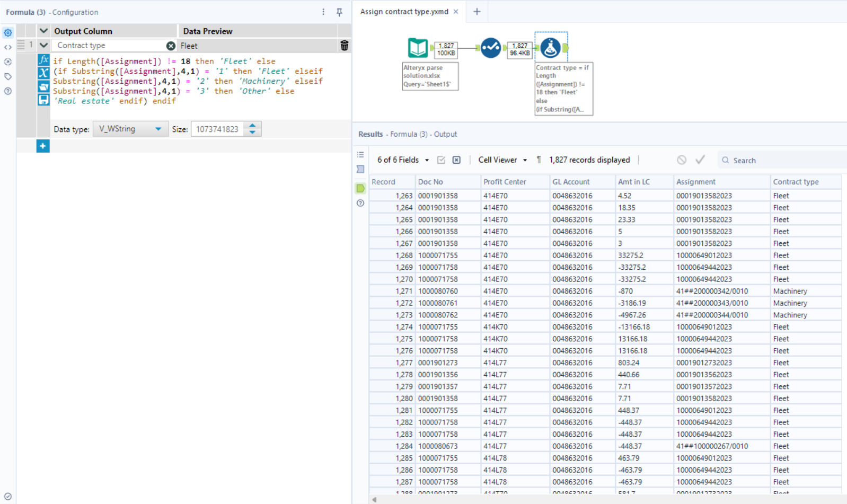Select all fields checkbox icon in Results
The height and width of the screenshot is (504, 847).
(441, 160)
